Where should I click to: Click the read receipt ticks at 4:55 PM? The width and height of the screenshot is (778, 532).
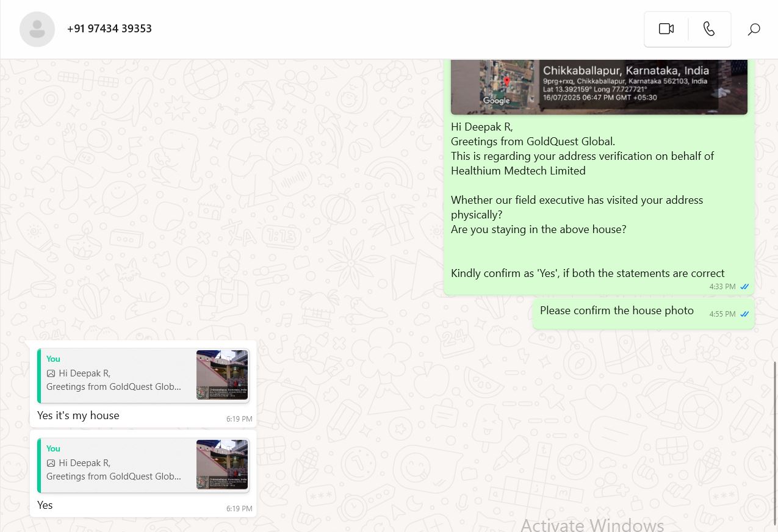pyautogui.click(x=744, y=314)
